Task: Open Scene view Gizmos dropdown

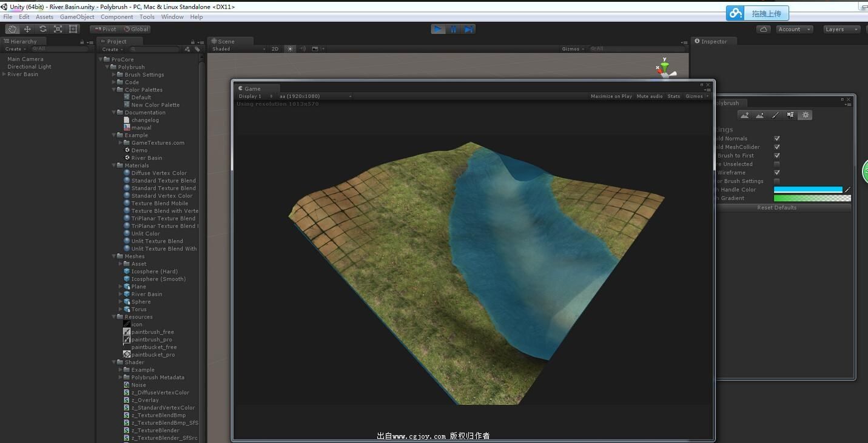Action: pos(573,49)
